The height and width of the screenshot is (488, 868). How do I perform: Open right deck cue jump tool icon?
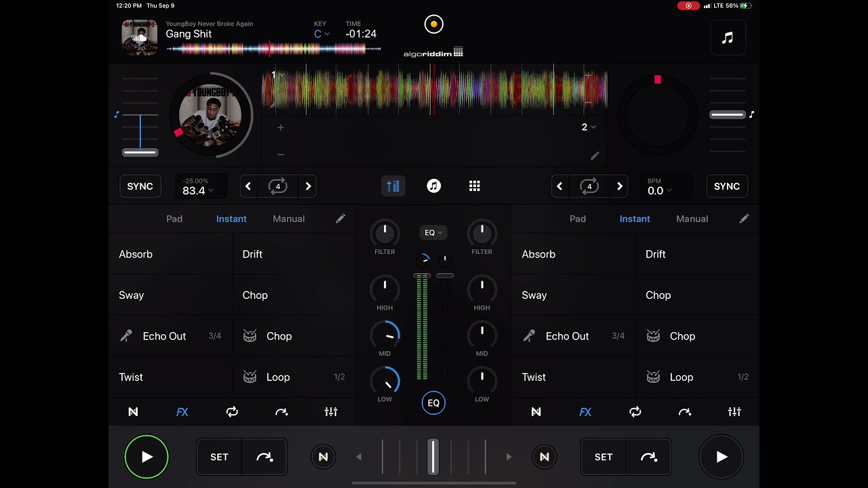685,411
